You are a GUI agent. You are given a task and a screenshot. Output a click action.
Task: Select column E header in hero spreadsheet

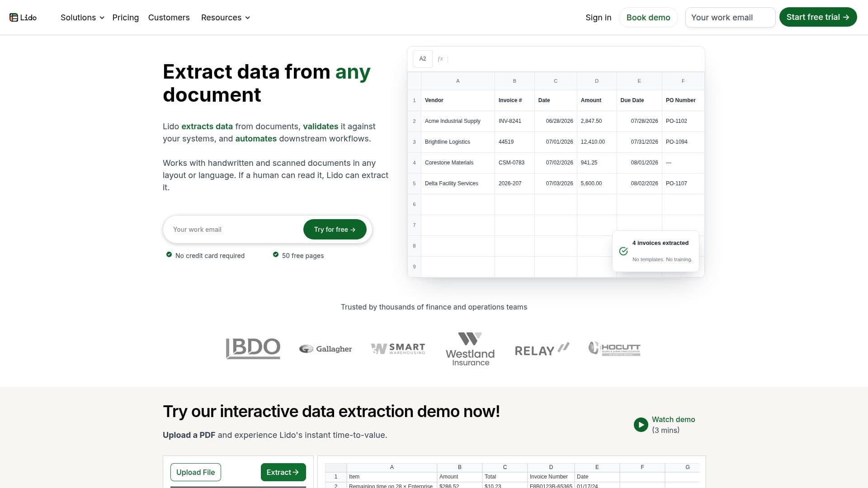coord(639,81)
